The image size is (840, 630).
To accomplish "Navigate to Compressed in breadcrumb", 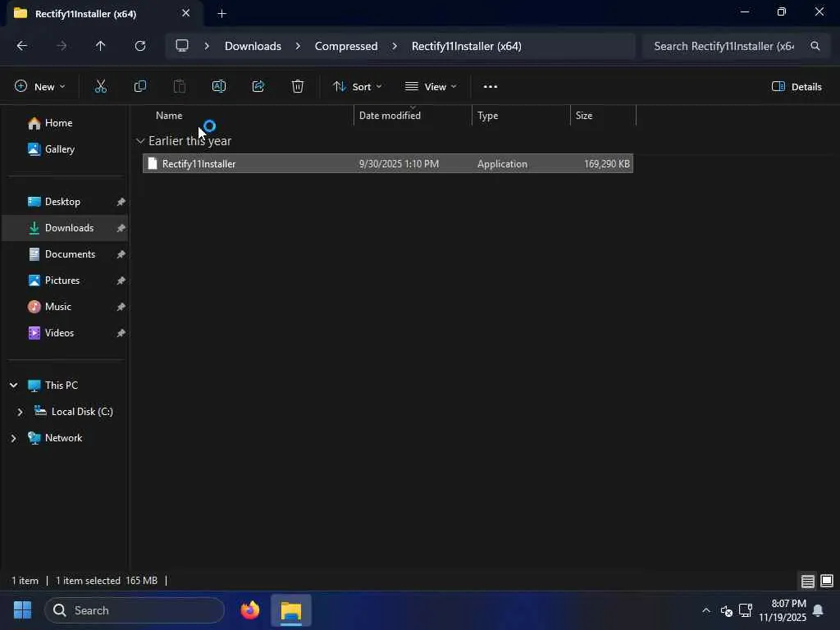I will pos(346,46).
